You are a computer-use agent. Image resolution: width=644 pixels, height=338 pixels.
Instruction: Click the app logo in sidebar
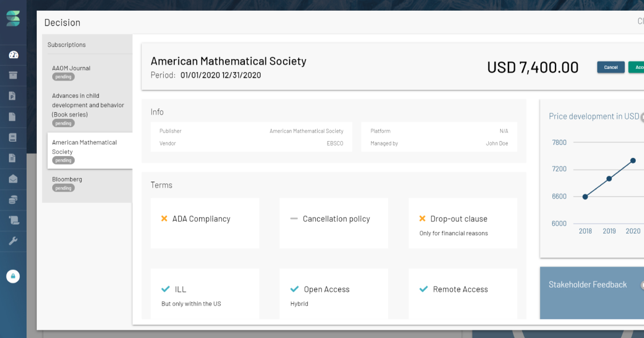pos(13,18)
